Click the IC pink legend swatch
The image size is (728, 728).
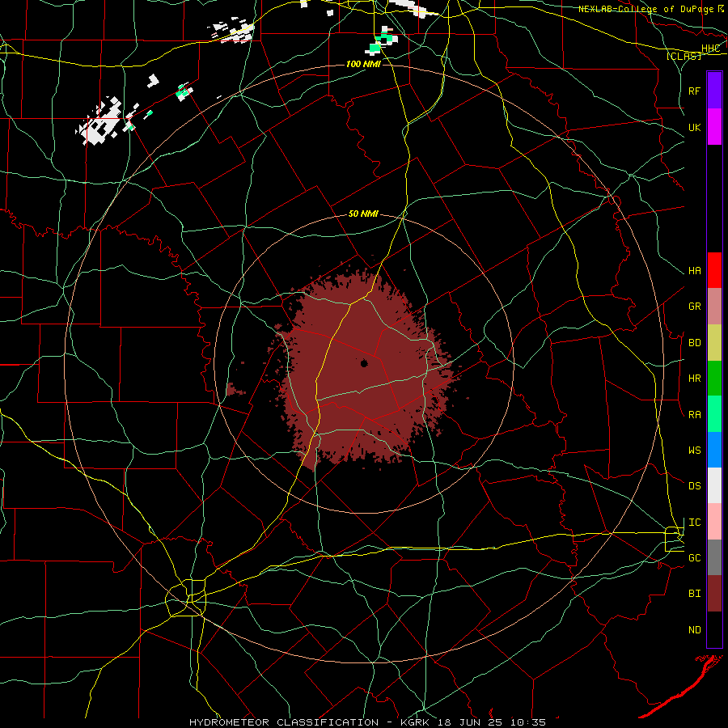[714, 522]
